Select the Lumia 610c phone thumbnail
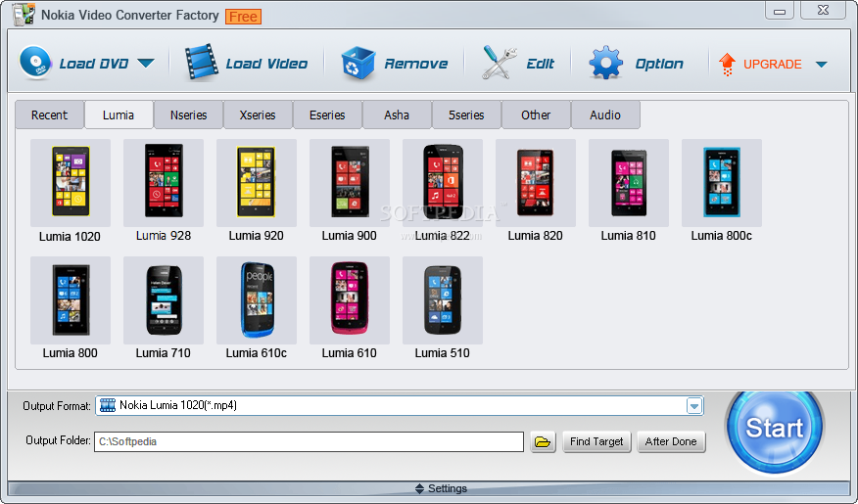Viewport: 858px width, 504px height. 257,300
